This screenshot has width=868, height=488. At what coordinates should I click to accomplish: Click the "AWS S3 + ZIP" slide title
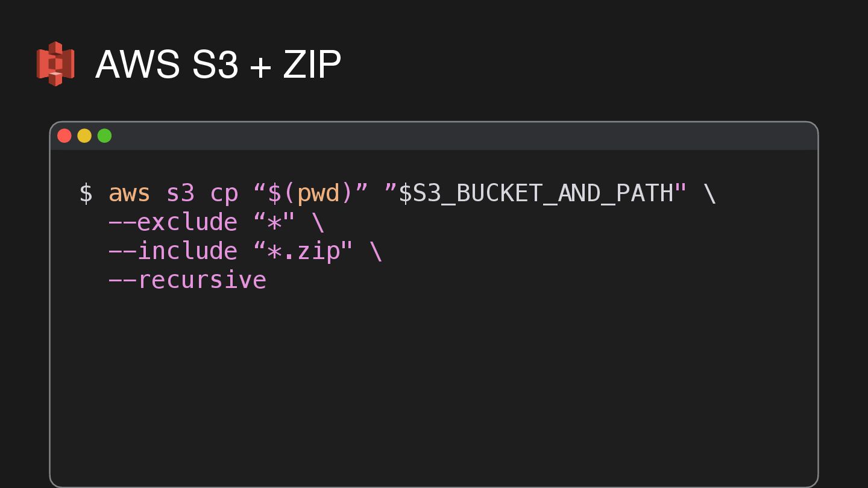pos(218,64)
